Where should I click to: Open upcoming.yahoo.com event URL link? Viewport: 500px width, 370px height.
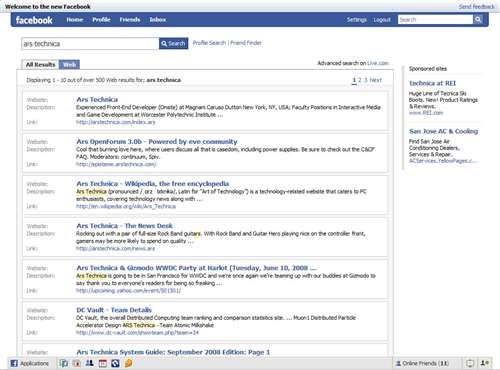tap(129, 291)
